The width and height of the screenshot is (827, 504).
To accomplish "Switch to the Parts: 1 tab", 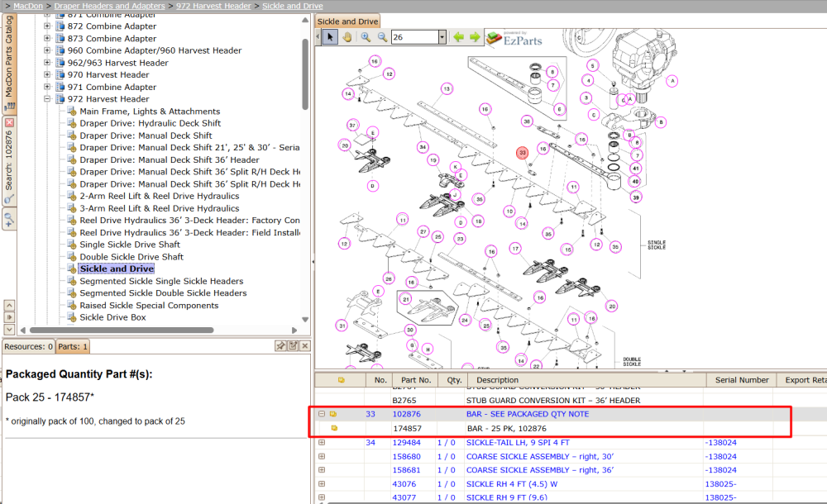I will click(x=72, y=346).
